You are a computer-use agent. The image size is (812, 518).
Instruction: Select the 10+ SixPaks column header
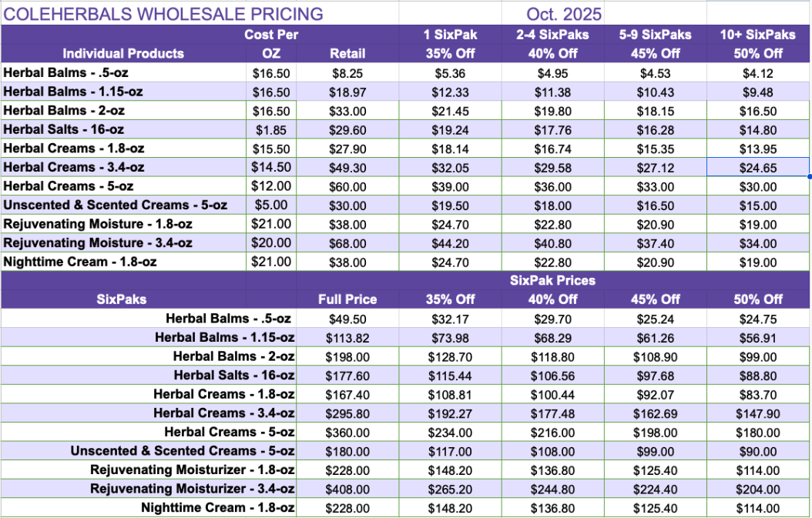[x=758, y=35]
